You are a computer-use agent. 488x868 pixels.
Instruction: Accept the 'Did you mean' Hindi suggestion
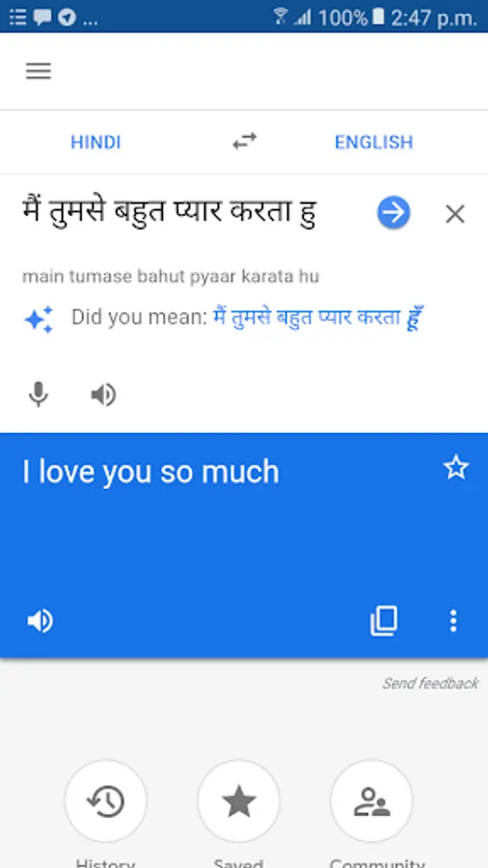point(318,317)
